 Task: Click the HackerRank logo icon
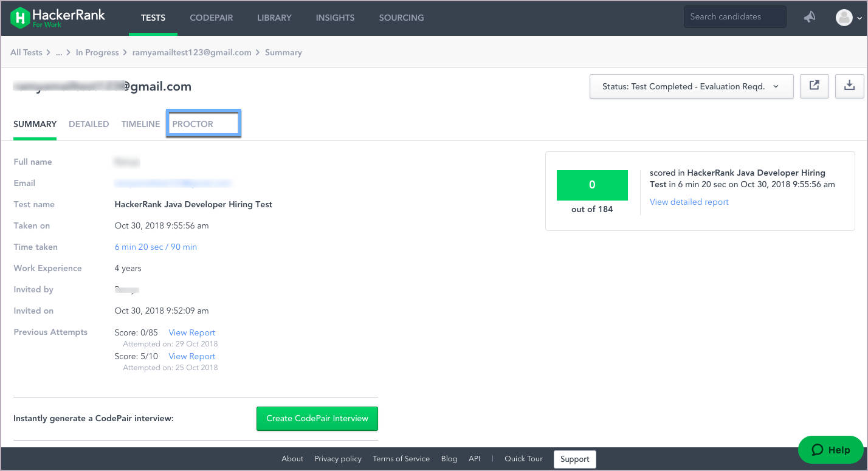(21, 18)
